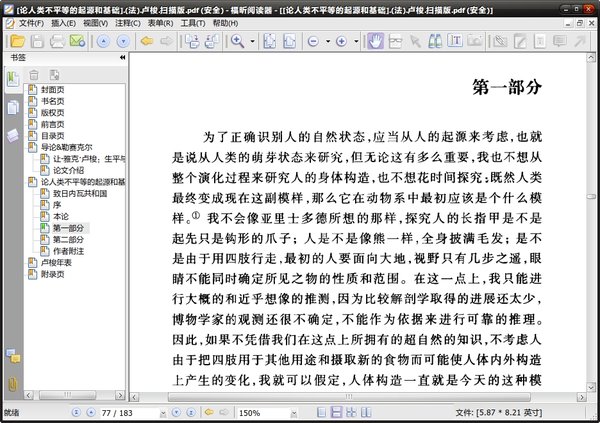
Task: Click the Print icon in toolbar
Action: pos(57,41)
